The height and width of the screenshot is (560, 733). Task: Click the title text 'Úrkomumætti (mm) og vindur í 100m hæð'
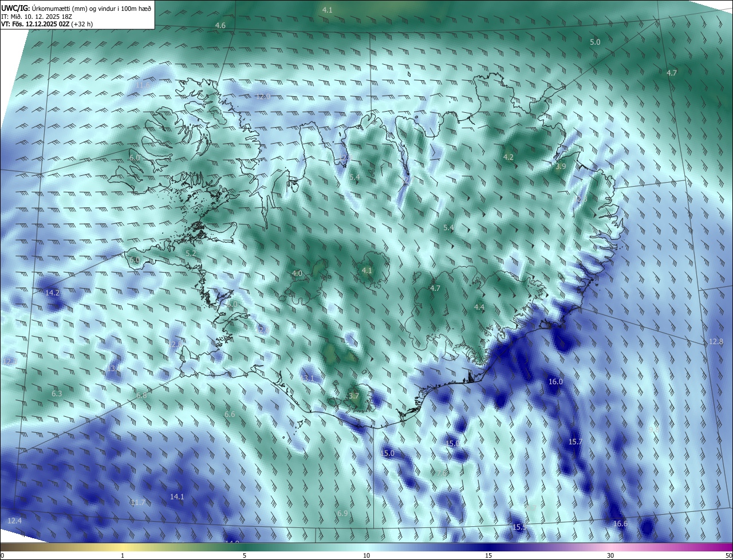[x=92, y=7]
